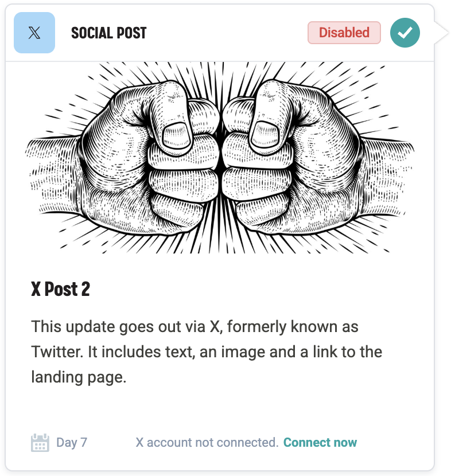Click the Connect now link
451x476 pixels.
click(x=320, y=443)
